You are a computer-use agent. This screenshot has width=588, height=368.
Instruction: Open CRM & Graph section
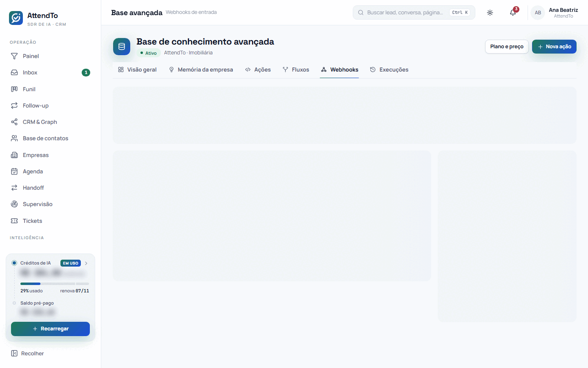50,122
